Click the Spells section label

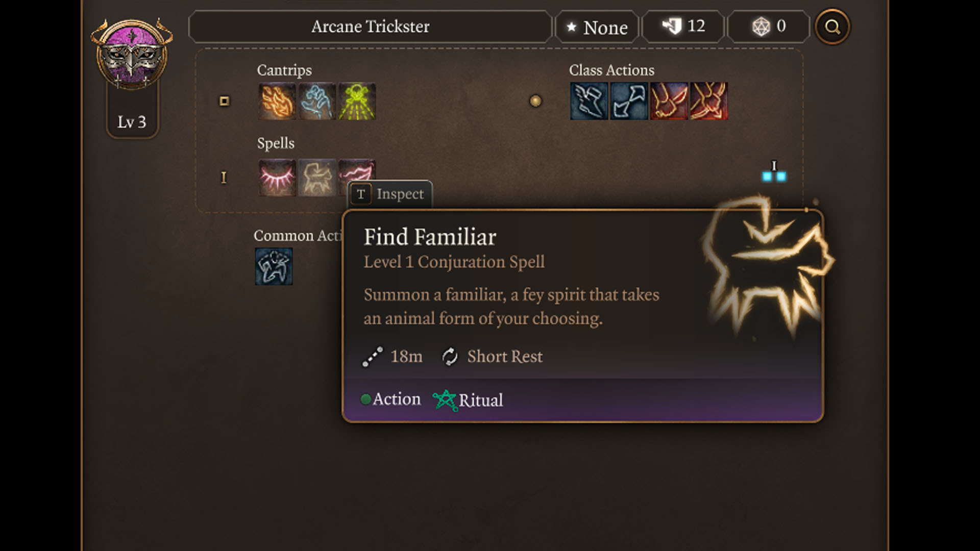pyautogui.click(x=277, y=143)
